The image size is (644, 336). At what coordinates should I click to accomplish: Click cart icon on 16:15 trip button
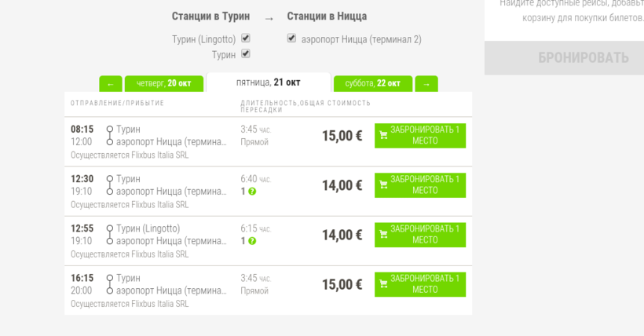tap(383, 284)
